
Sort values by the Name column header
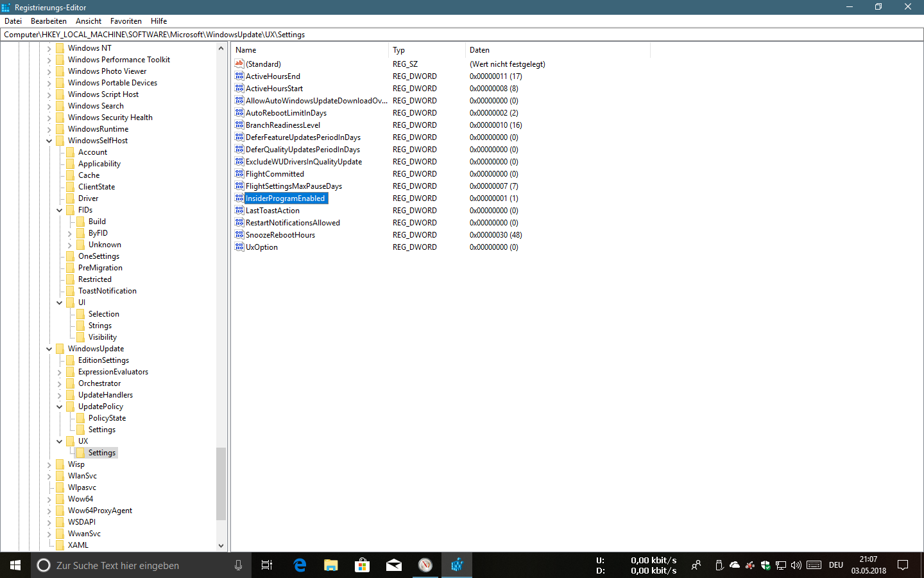tap(310, 50)
